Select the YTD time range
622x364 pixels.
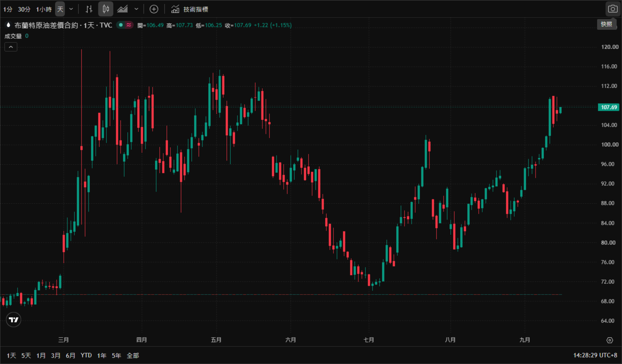(x=86, y=355)
